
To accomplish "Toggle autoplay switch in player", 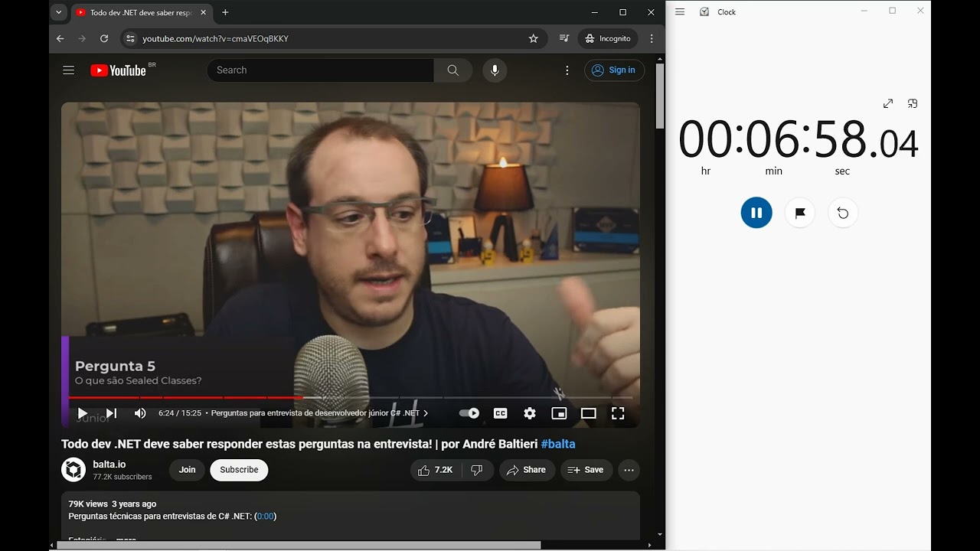I will tap(469, 413).
